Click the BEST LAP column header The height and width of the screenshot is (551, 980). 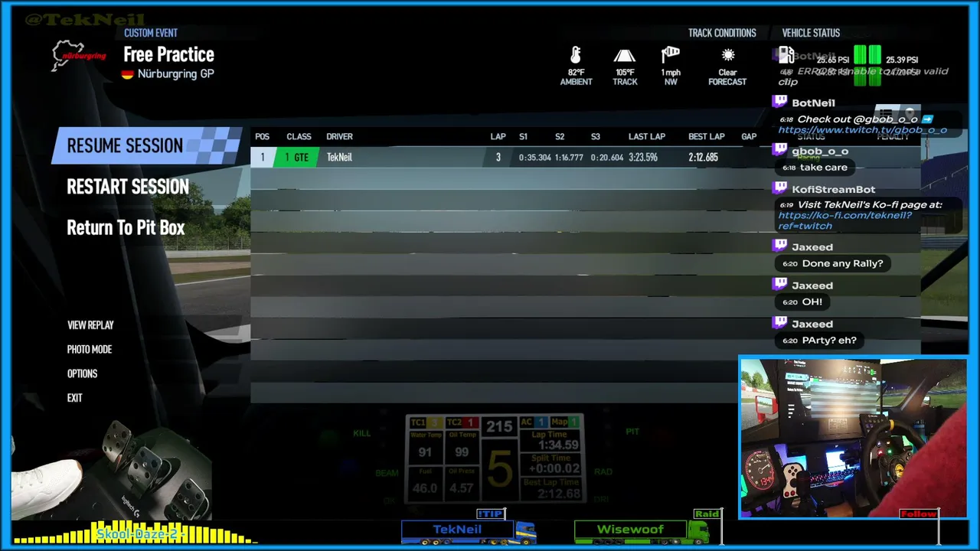(x=707, y=137)
